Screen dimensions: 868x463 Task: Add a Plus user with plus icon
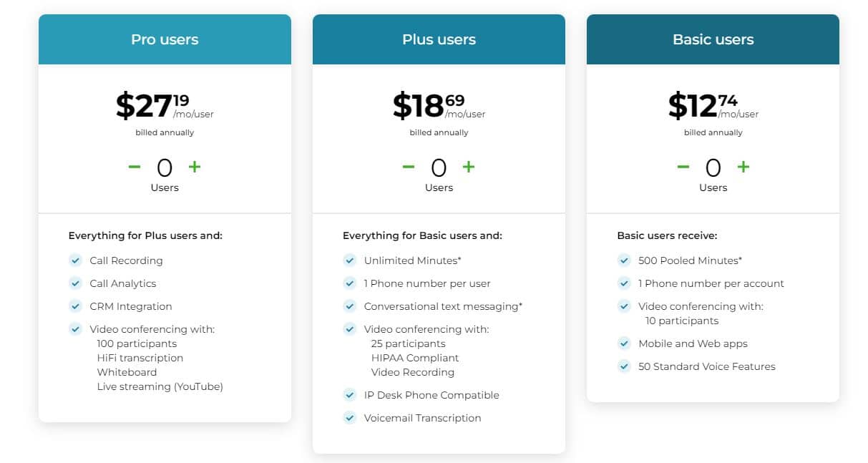[469, 167]
